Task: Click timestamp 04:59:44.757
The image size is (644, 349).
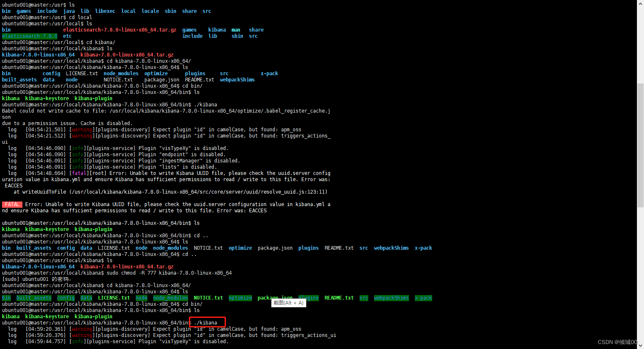Action: point(46,342)
